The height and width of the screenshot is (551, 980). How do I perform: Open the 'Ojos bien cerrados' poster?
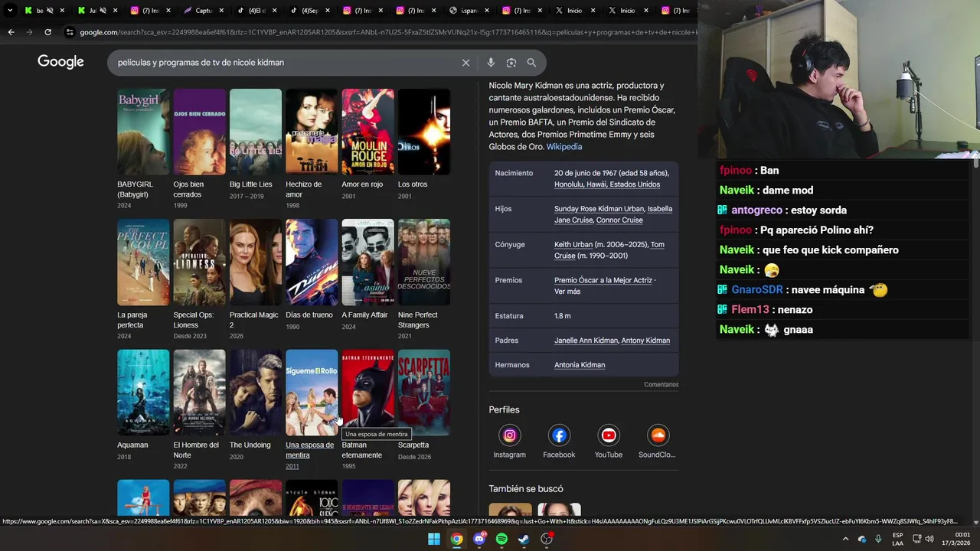click(199, 132)
